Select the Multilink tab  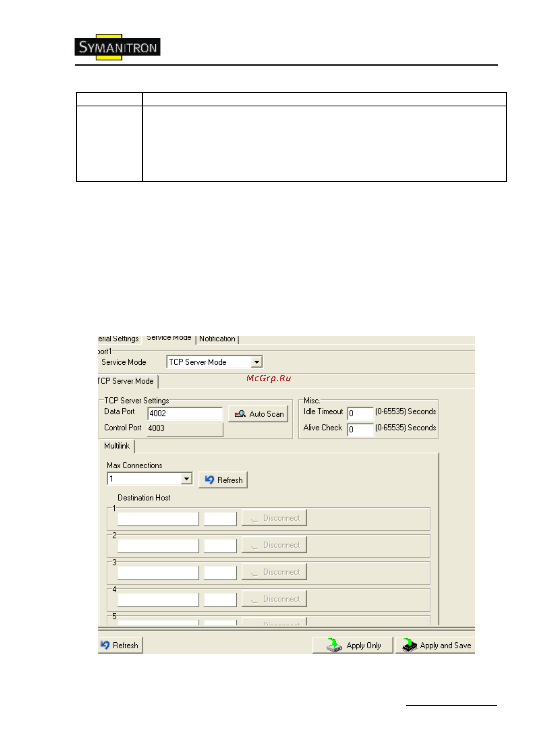[117, 446]
